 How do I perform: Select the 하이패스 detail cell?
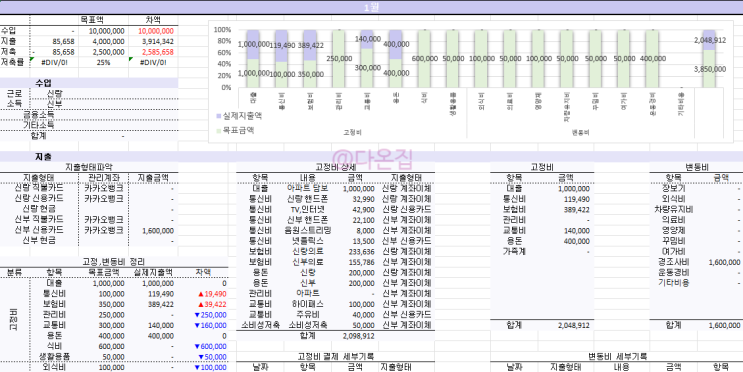click(x=309, y=304)
